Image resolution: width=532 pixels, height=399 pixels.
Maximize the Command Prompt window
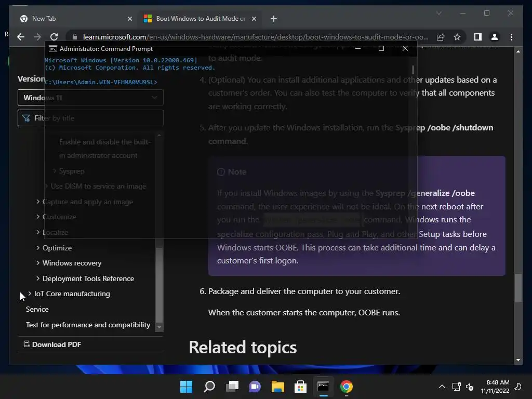point(381,48)
